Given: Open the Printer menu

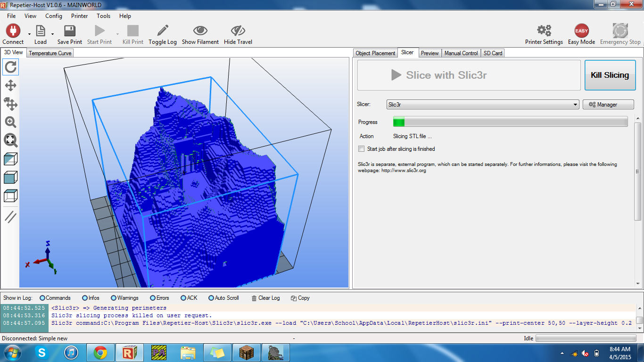Looking at the screenshot, I should pyautogui.click(x=79, y=16).
